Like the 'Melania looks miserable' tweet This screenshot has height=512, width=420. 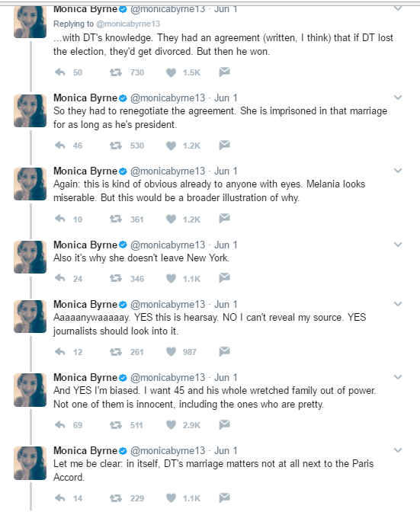click(x=172, y=219)
